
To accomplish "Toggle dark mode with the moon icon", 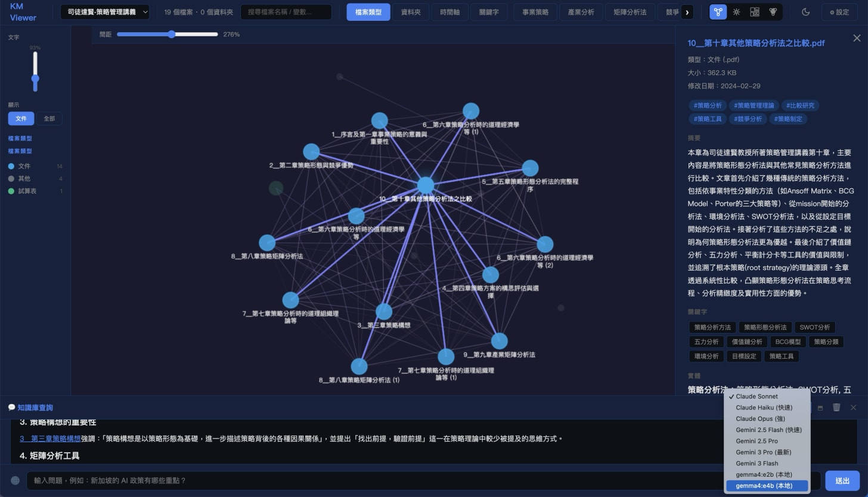I will [x=806, y=12].
